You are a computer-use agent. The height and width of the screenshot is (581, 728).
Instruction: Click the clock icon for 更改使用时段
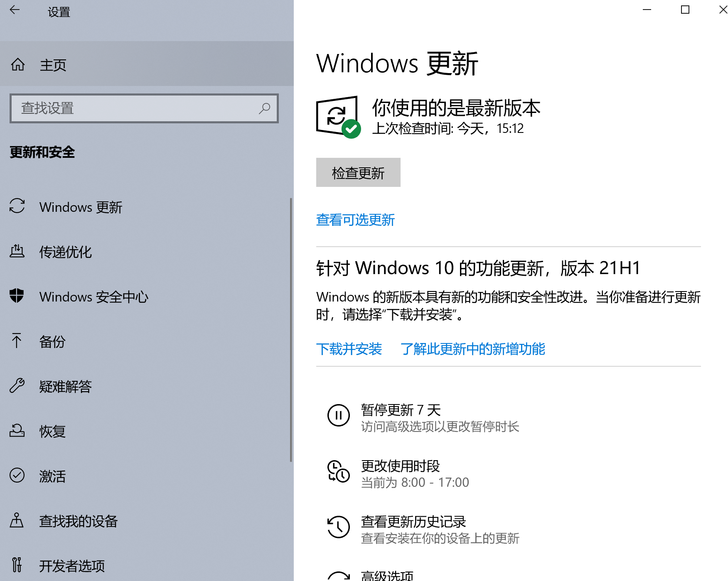pyautogui.click(x=339, y=471)
